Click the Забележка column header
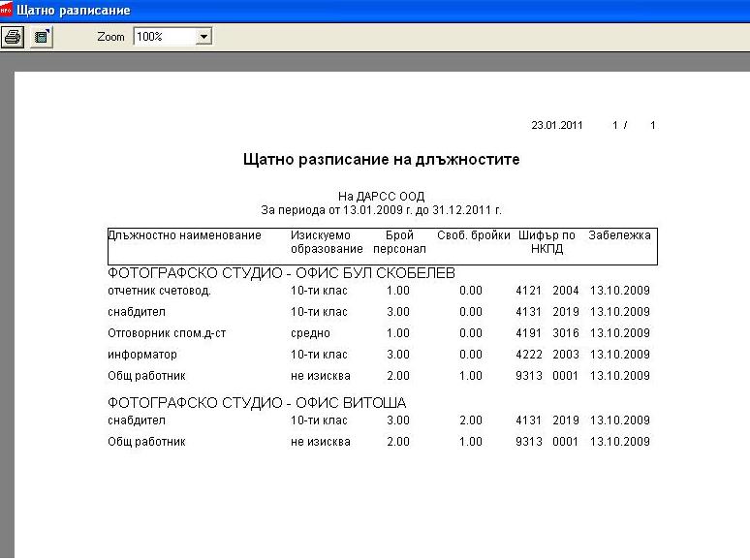750x560 pixels. 619,235
